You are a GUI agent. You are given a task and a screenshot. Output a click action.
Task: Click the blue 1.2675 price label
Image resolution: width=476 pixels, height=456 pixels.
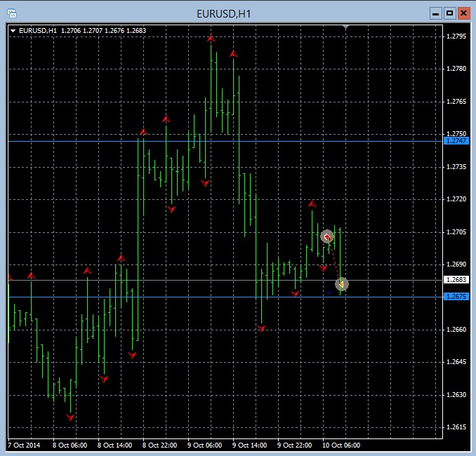pos(455,297)
